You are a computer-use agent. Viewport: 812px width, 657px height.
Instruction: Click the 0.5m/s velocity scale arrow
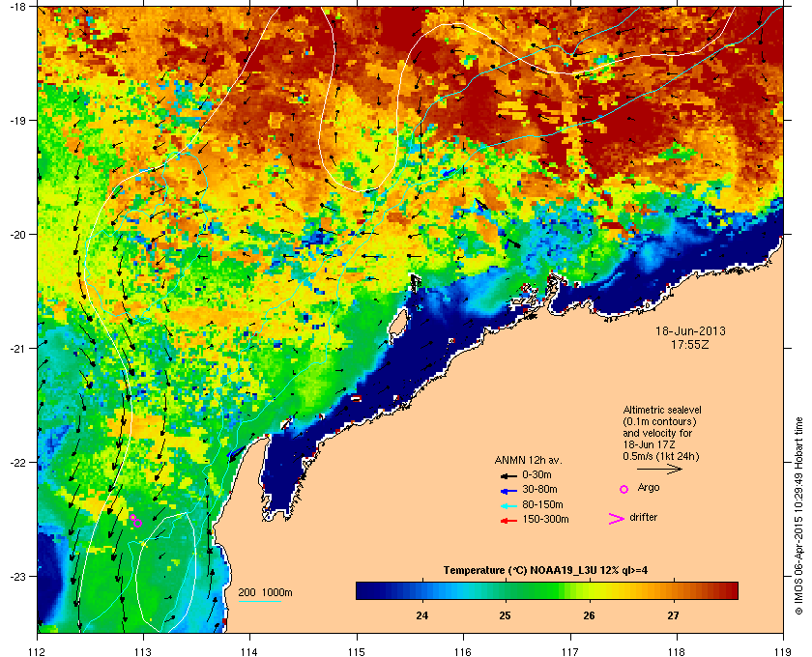pyautogui.click(x=659, y=470)
